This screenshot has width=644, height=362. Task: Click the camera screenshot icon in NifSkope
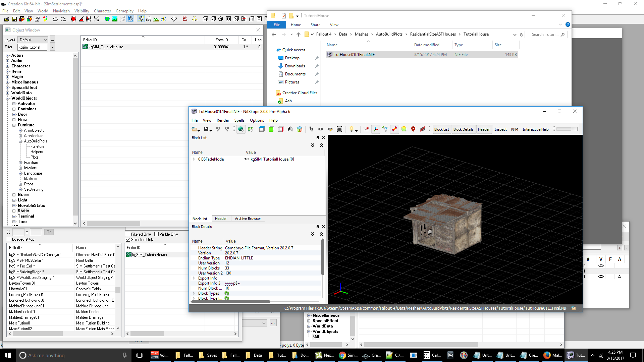(339, 129)
